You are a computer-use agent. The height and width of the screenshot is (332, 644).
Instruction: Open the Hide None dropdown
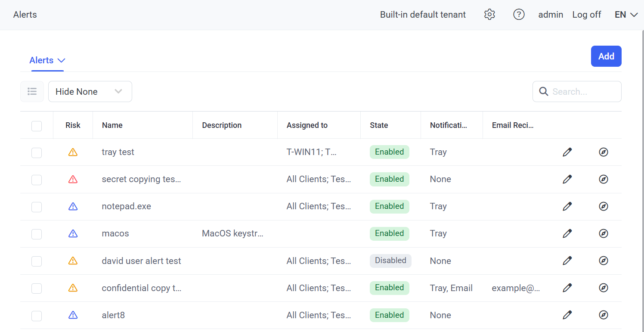[x=90, y=92]
